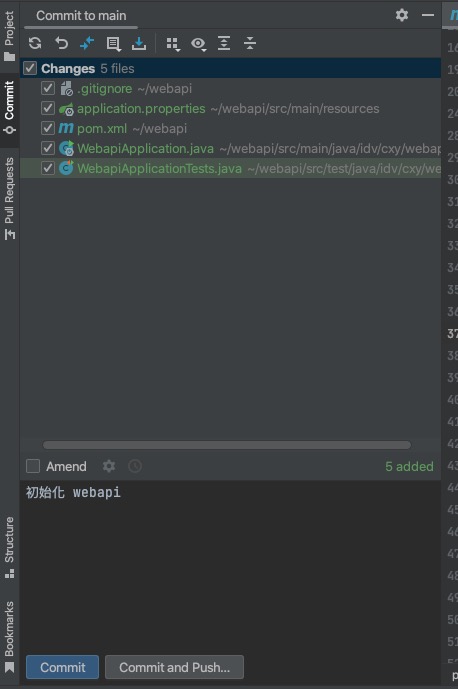This screenshot has width=458, height=689.
Task: Open commit options gear beside Amend
Action: (x=109, y=466)
